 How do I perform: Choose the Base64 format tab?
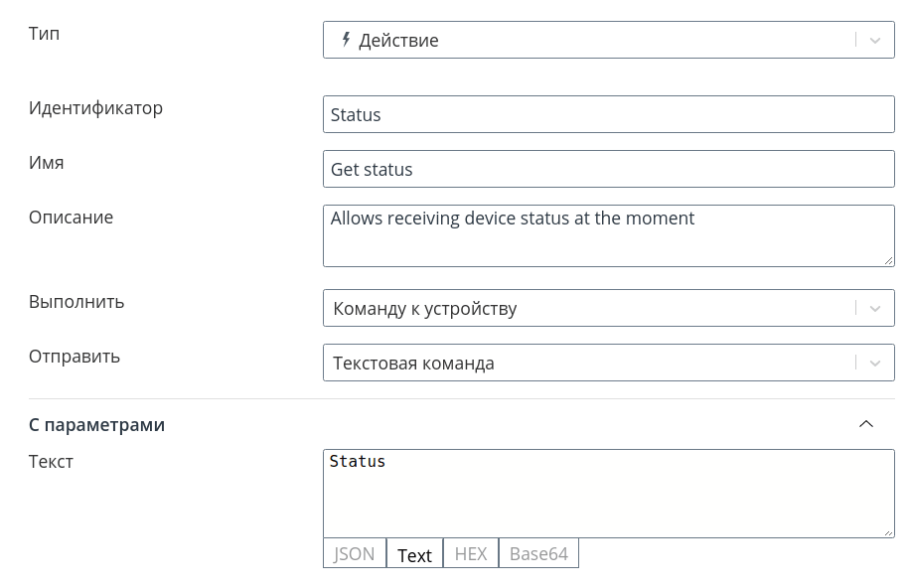point(538,553)
